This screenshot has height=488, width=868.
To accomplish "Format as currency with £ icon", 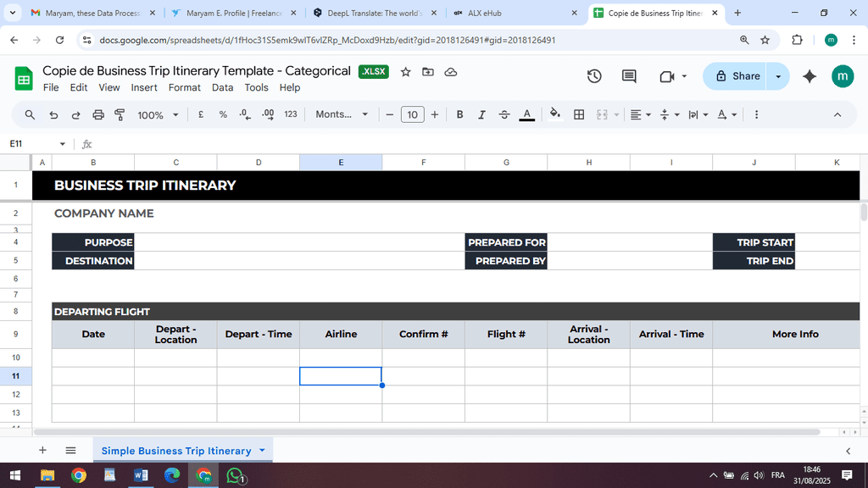I will tap(200, 114).
